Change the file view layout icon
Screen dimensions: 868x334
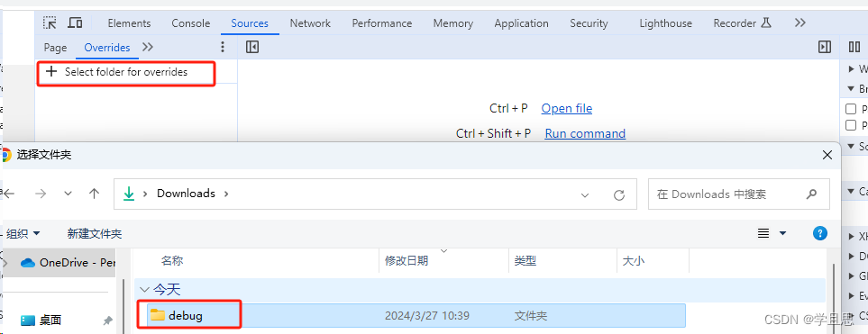click(763, 233)
